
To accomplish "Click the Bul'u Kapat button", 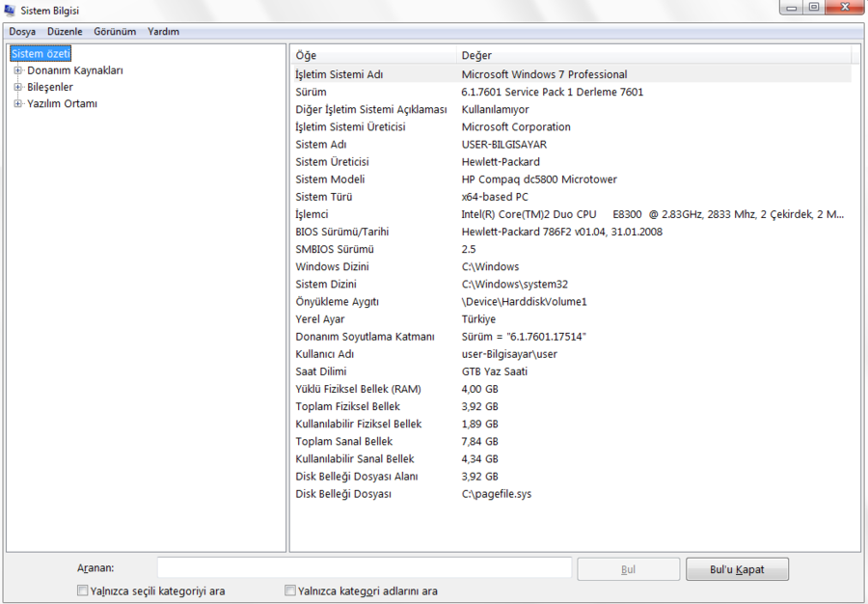I will (737, 569).
